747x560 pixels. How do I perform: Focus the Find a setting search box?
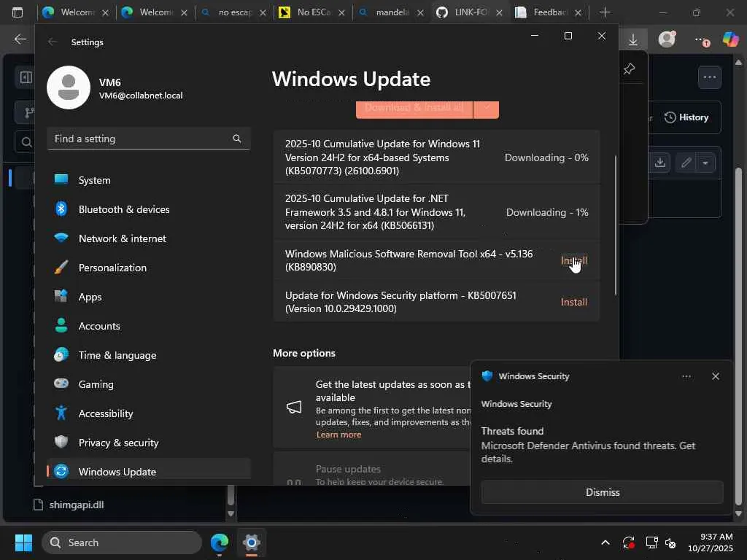(149, 139)
